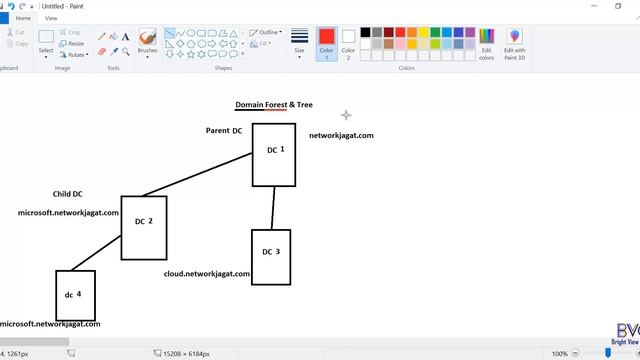Viewport: 640px width, 360px height.
Task: Choose the Hexagon shape
Action: coord(201,44)
